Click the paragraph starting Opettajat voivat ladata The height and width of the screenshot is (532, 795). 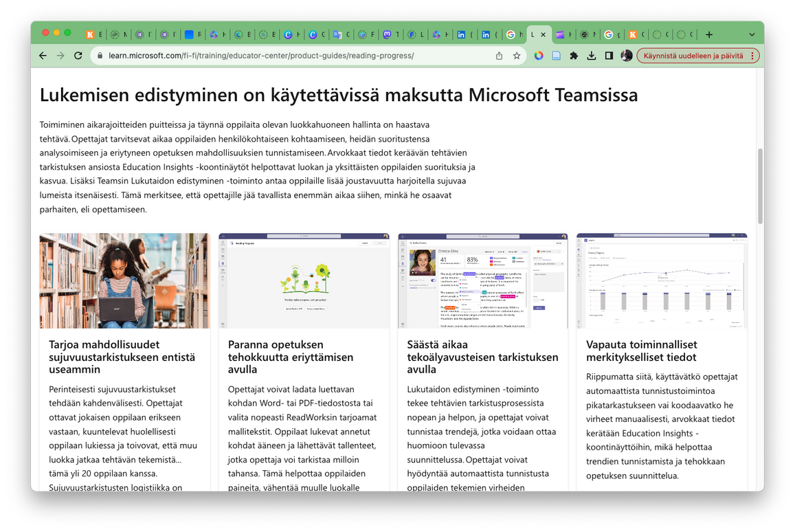pyautogui.click(x=302, y=438)
